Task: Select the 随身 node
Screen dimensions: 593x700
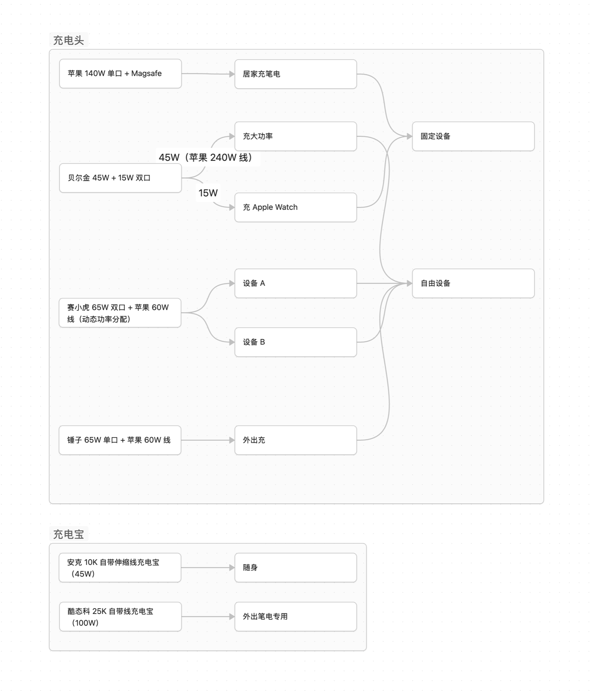Action: 296,568
